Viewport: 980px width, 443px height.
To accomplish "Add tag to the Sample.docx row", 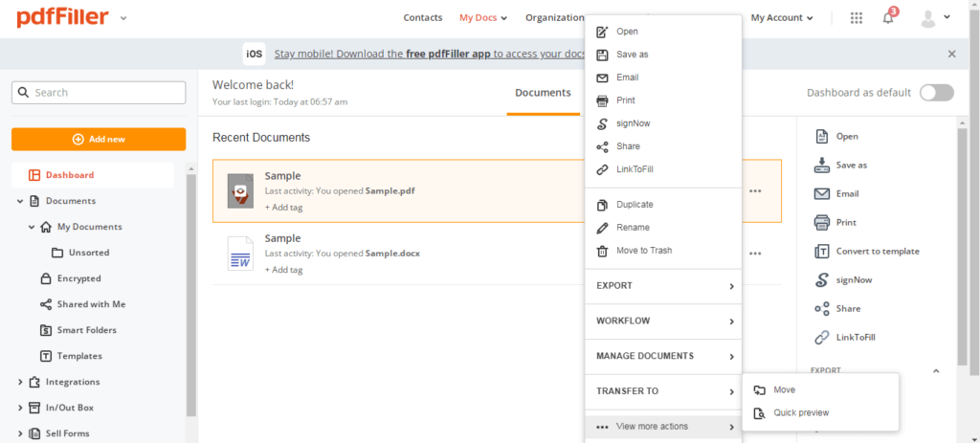I will [x=283, y=270].
